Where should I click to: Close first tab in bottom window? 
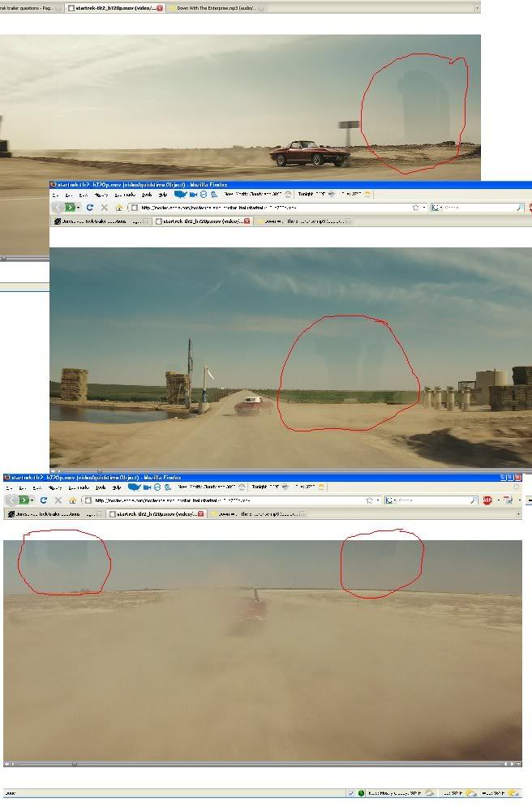coord(101,513)
